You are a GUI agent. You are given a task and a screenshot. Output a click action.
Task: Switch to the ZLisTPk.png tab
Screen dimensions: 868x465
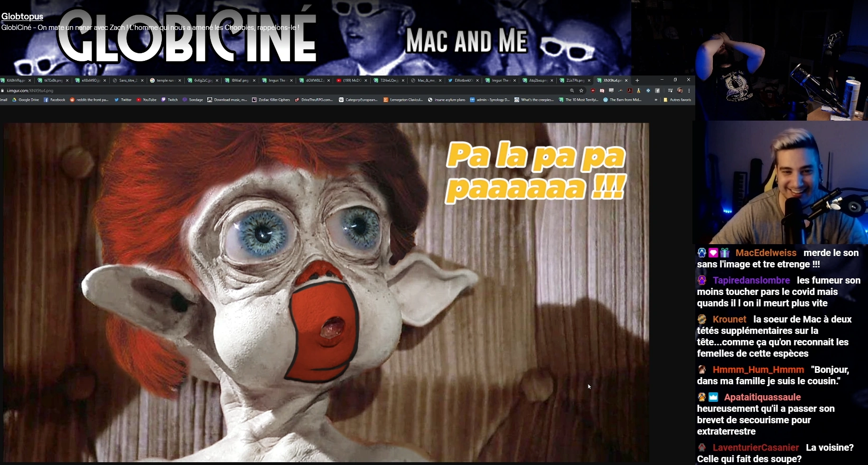575,80
